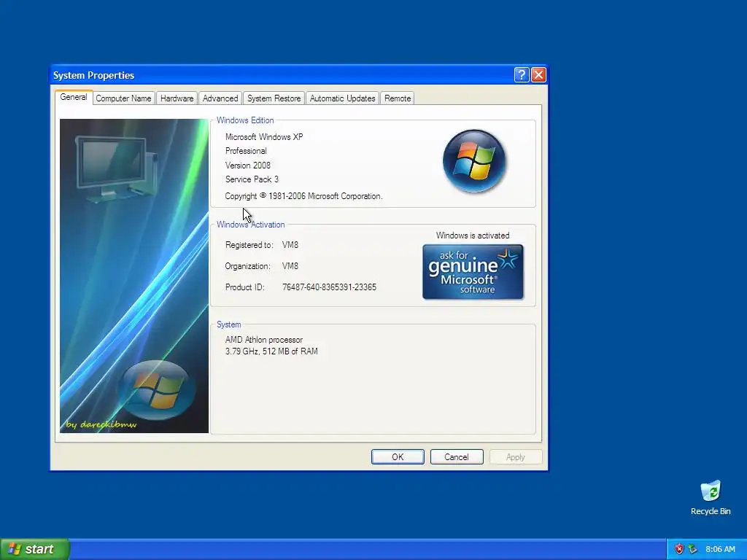Click the glass Windows flag in side image
Viewport: 747px width, 560px height.
[x=156, y=390]
